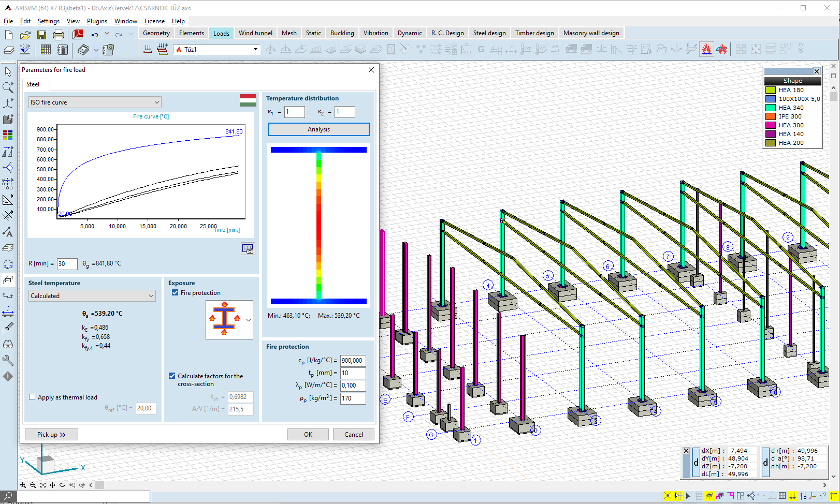Save the model with the floppy disk icon

41,35
